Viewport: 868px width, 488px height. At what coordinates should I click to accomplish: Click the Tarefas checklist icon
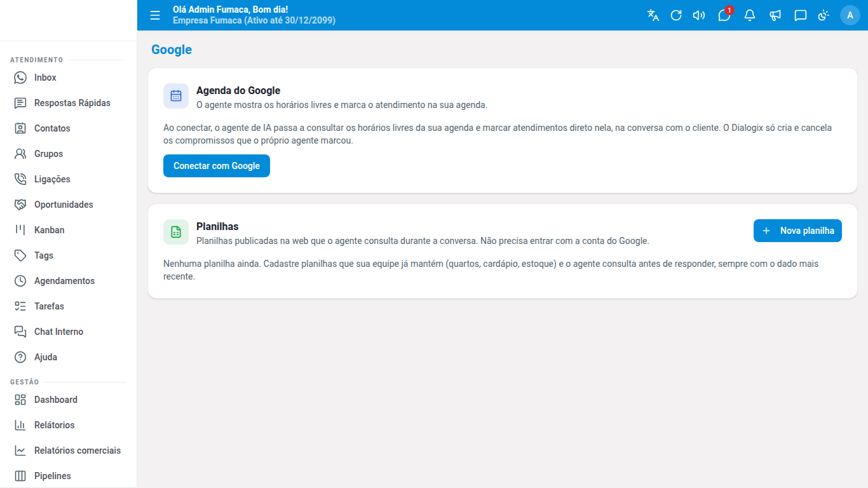tap(20, 306)
